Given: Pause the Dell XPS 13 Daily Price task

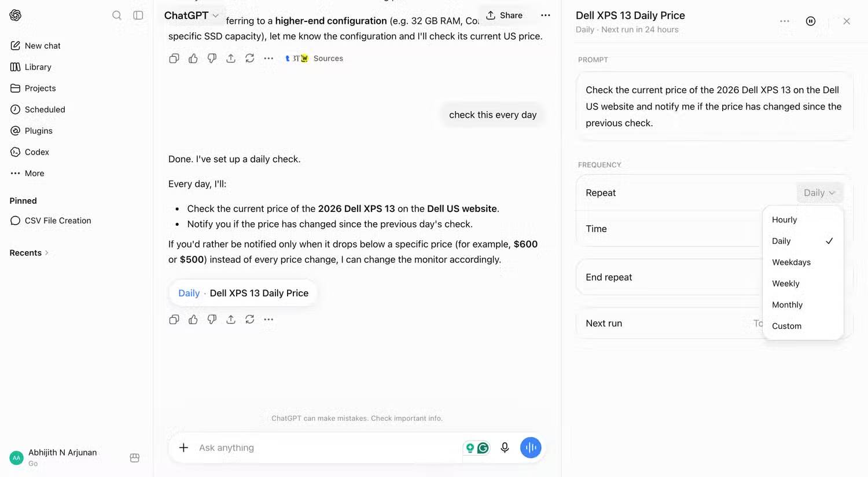Looking at the screenshot, I should tap(811, 21).
